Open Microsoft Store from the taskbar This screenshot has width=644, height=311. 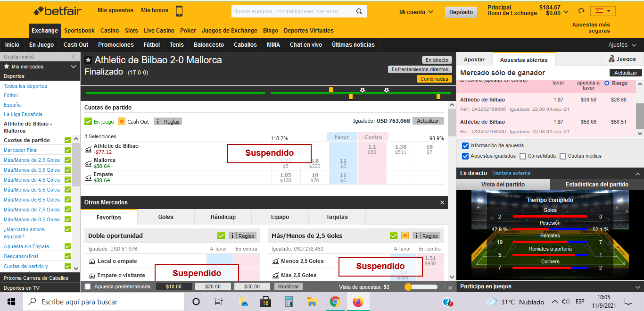click(x=265, y=302)
